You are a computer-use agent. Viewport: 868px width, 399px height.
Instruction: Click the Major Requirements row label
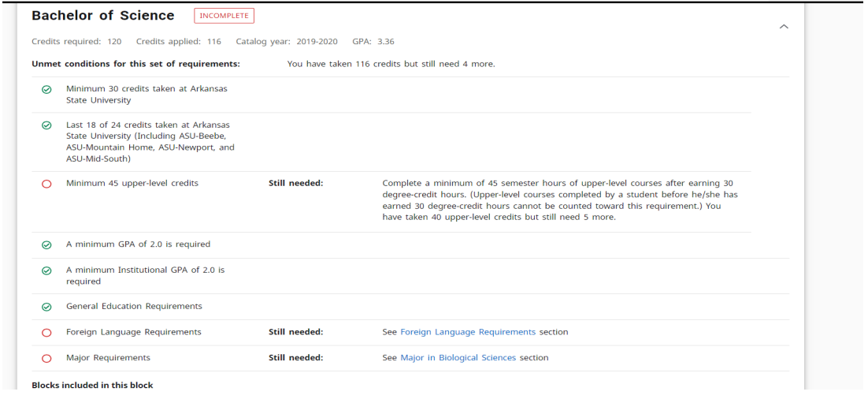click(x=108, y=357)
